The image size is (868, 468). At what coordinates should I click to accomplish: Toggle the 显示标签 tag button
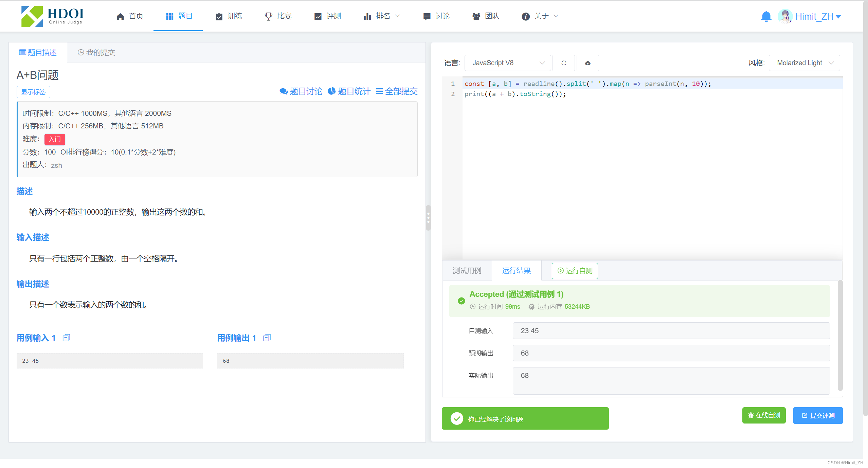coord(33,92)
